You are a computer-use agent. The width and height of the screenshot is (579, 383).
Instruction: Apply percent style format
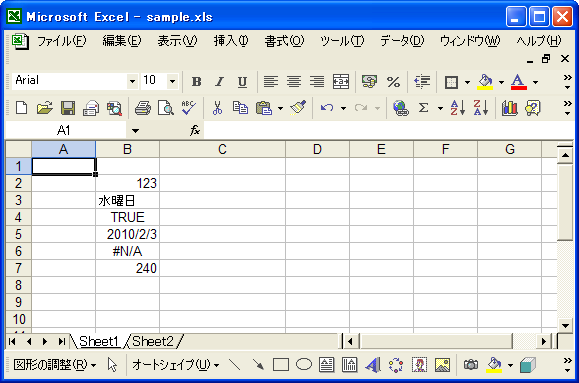tap(393, 82)
